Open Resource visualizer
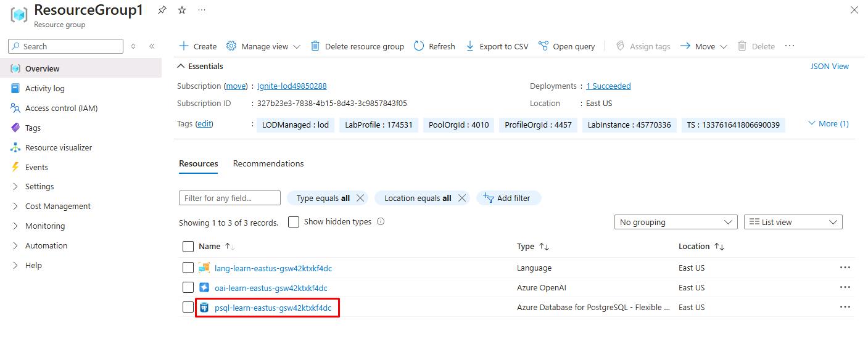This screenshot has height=344, width=868. pyautogui.click(x=59, y=147)
